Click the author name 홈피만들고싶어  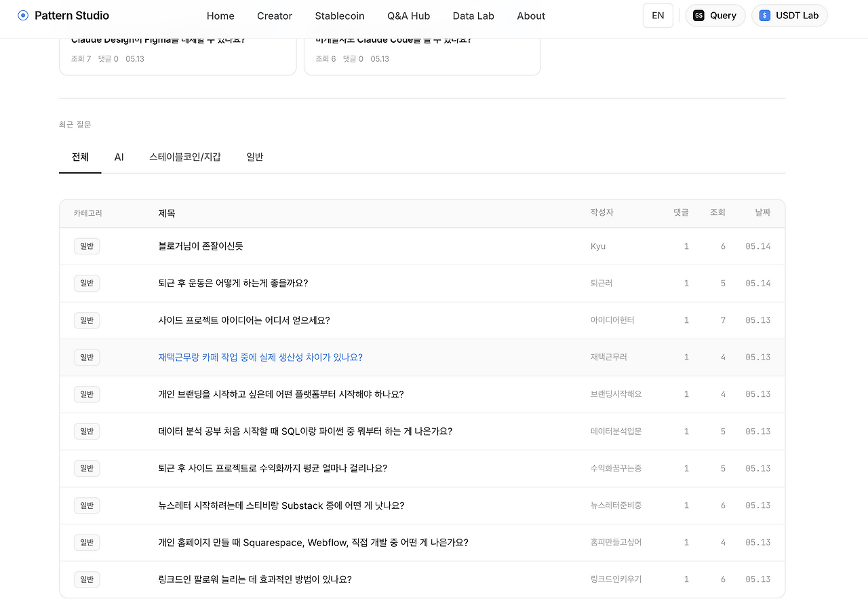coord(616,542)
